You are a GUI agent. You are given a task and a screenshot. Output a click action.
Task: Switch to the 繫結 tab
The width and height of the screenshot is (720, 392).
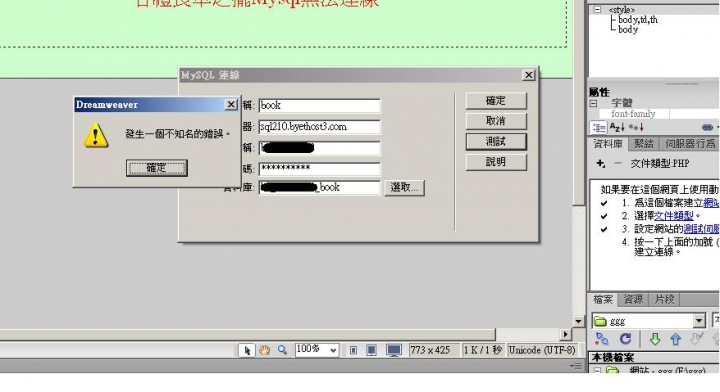tap(644, 144)
